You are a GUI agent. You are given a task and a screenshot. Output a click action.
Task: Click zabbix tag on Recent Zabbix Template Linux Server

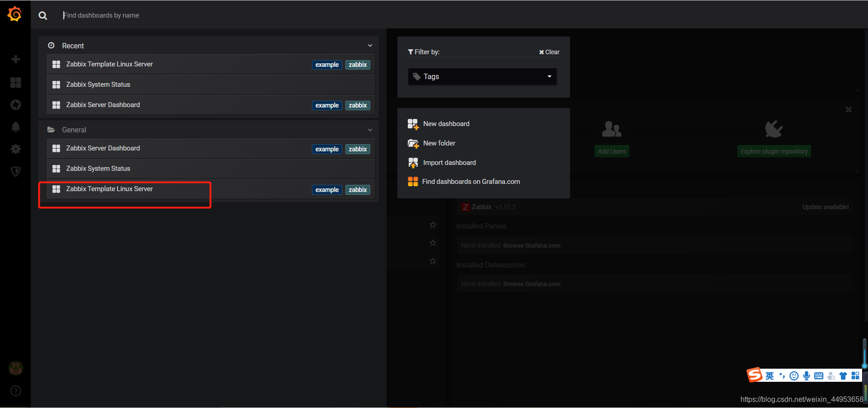[358, 65]
